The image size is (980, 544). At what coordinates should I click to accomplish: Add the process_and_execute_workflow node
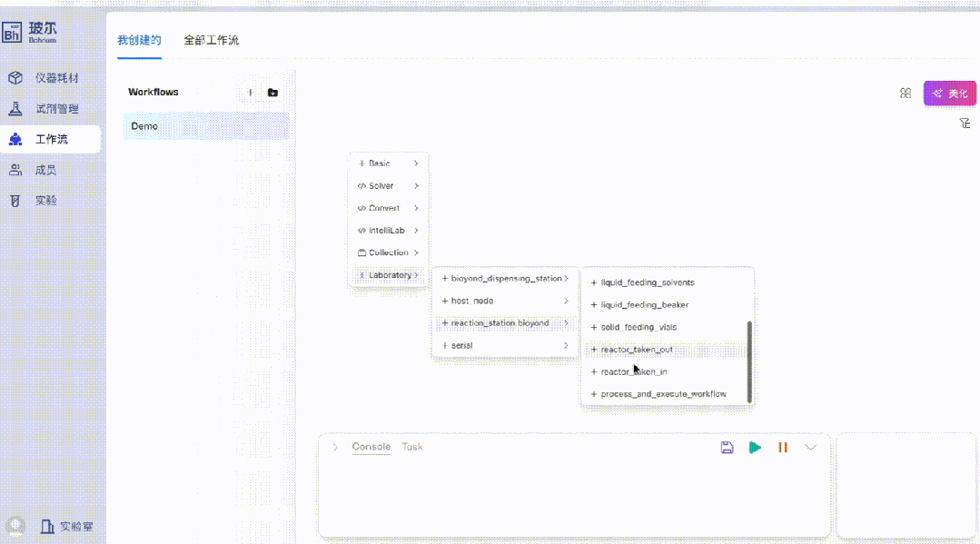(663, 394)
